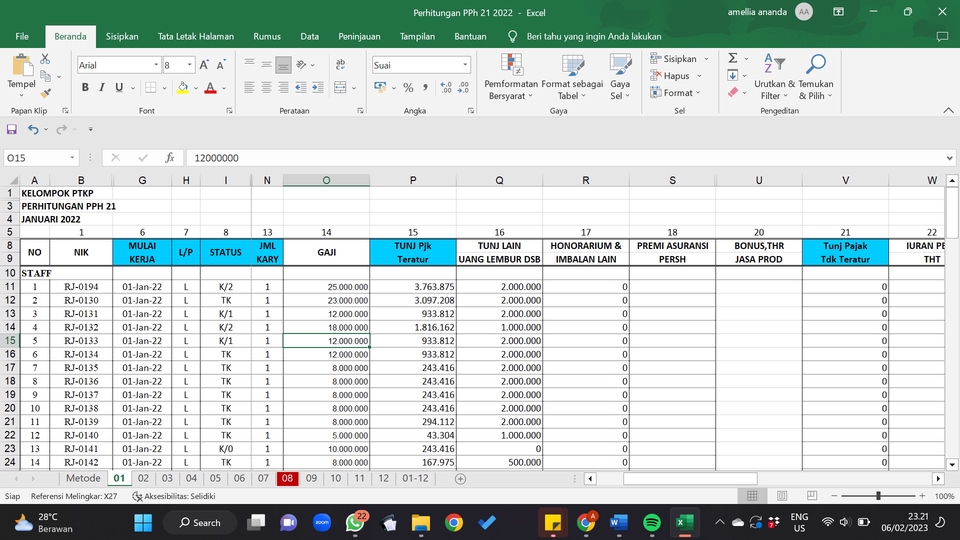The width and height of the screenshot is (960, 540).
Task: Click the decrease indent icon
Action: coord(301,88)
